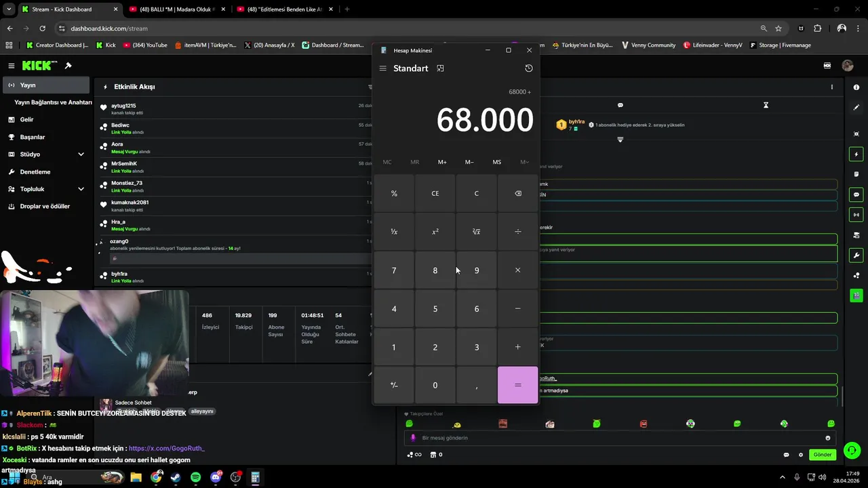Image resolution: width=868 pixels, height=488 pixels.
Task: Open Droplar ve ödüller in sidebar
Action: (46, 206)
